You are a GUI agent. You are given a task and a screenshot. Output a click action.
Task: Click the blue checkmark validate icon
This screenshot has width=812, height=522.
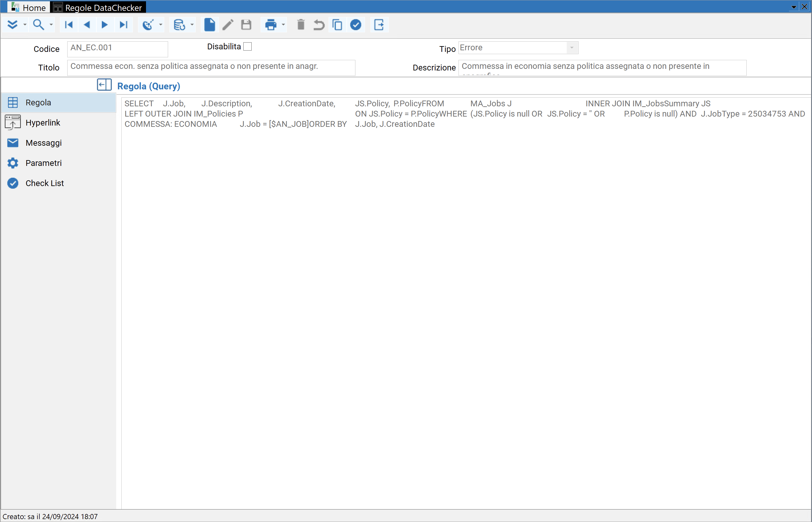(x=355, y=25)
